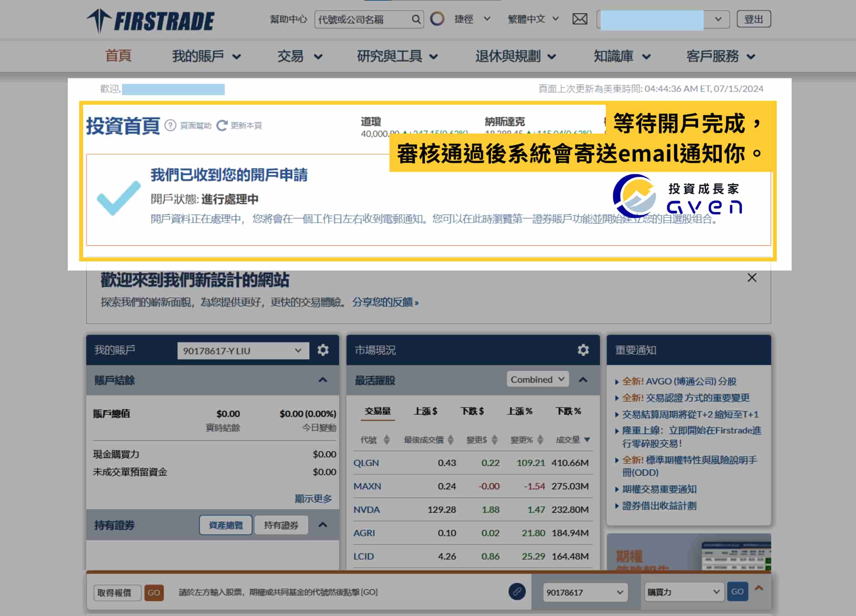Click the 更新本頁 refresh icon
The height and width of the screenshot is (616, 856).
223,126
